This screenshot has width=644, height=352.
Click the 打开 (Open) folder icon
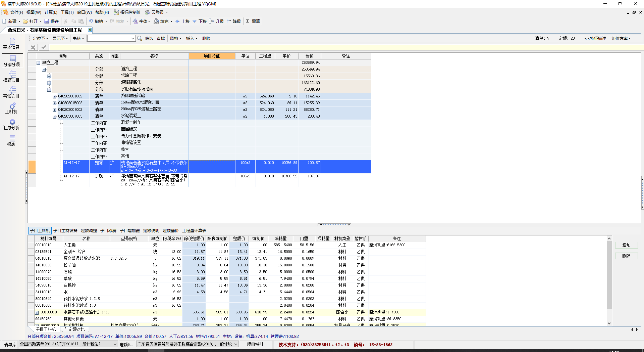(25, 21)
